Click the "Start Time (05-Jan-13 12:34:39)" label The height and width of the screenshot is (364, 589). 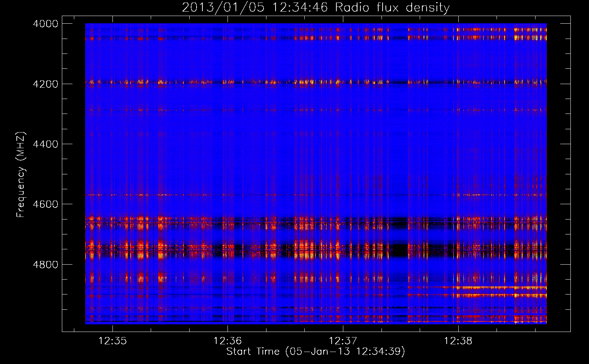tap(316, 352)
